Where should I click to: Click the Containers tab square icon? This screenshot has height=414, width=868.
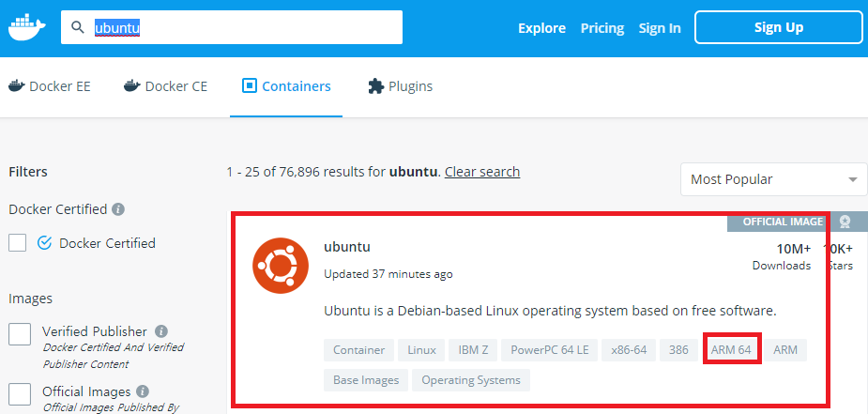coord(250,85)
